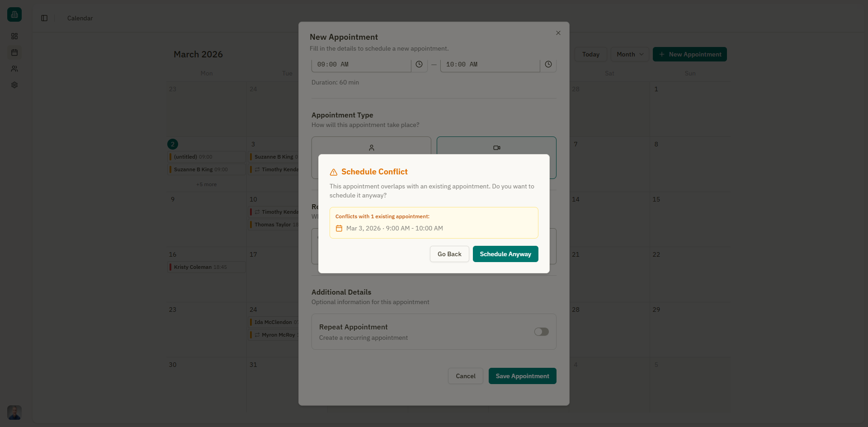Choose the In-Person appointment type option

(372, 148)
